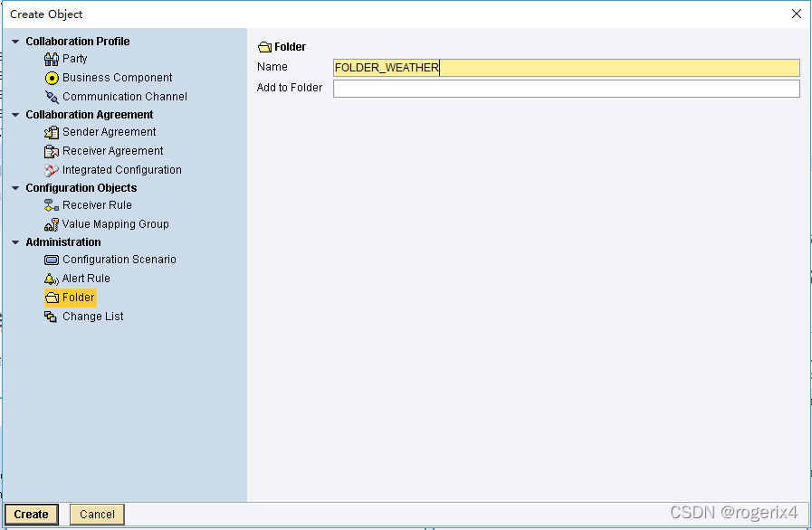Click the Integrated Configuration icon
This screenshot has width=812, height=530.
(52, 170)
